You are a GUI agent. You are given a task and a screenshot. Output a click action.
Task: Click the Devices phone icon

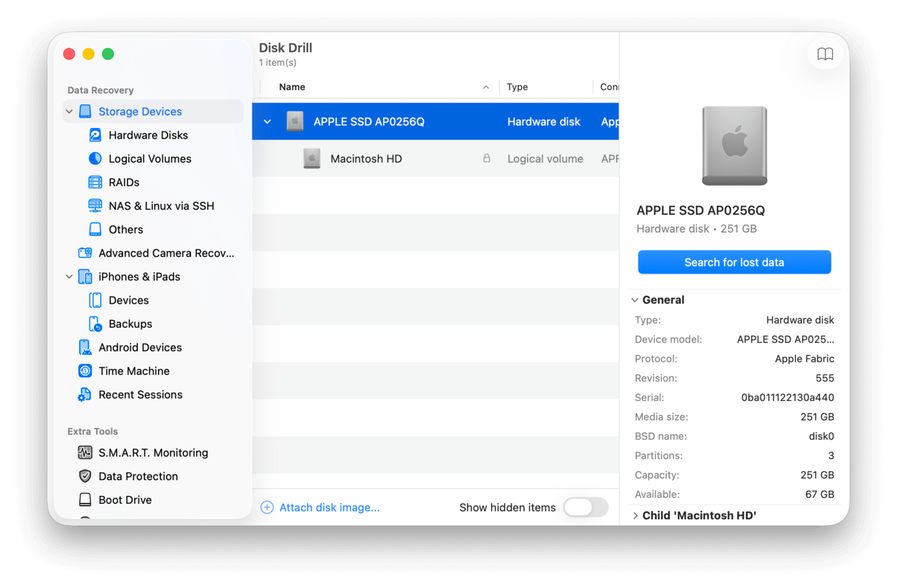pyautogui.click(x=95, y=300)
